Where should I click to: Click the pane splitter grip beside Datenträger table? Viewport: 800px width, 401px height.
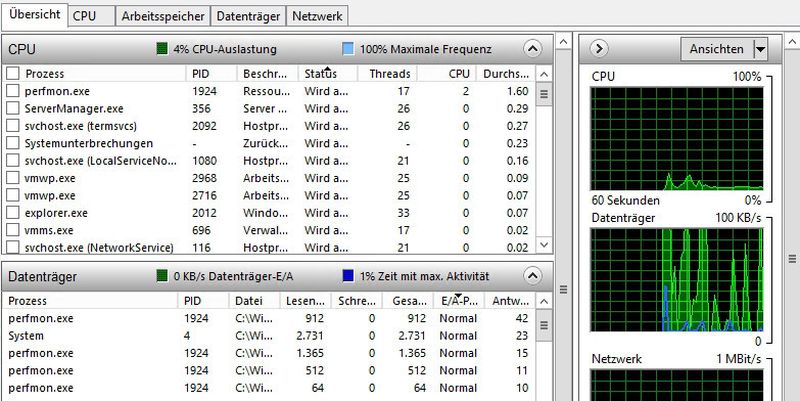tap(563, 289)
